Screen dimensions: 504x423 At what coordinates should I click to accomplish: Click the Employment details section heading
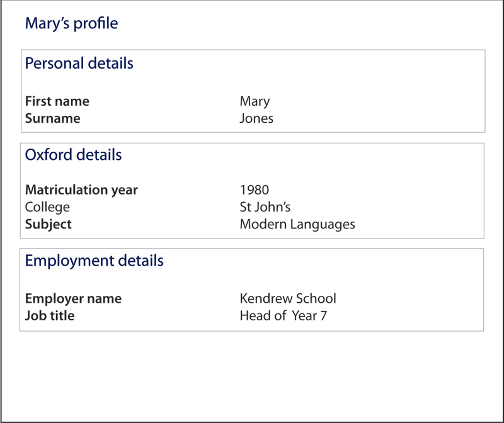point(94,261)
